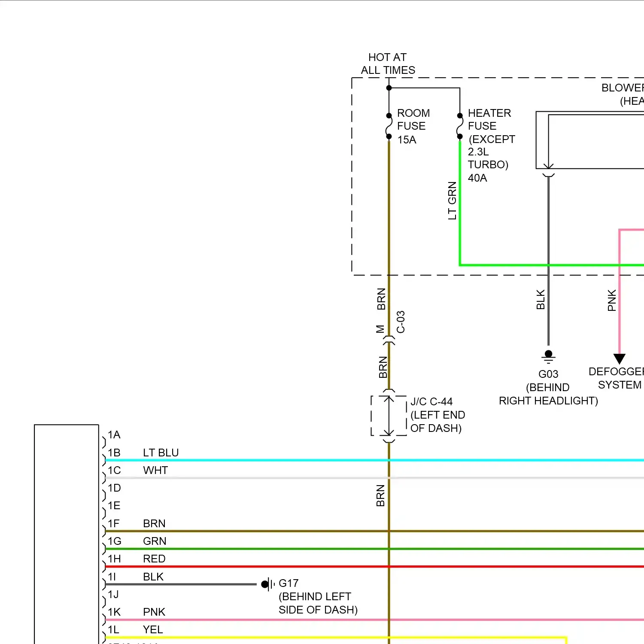Select 'J/C C-44 (LEFT END OF DASH)' text

[x=437, y=415]
